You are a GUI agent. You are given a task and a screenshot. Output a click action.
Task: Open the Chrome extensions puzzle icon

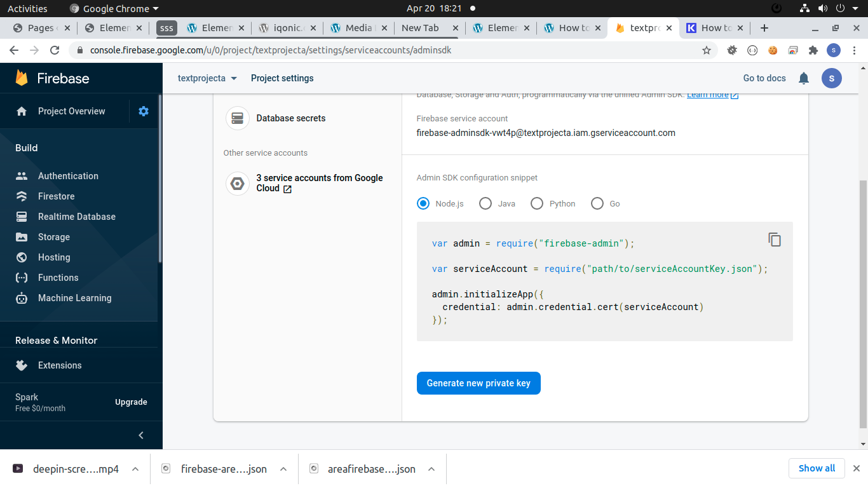pos(813,50)
